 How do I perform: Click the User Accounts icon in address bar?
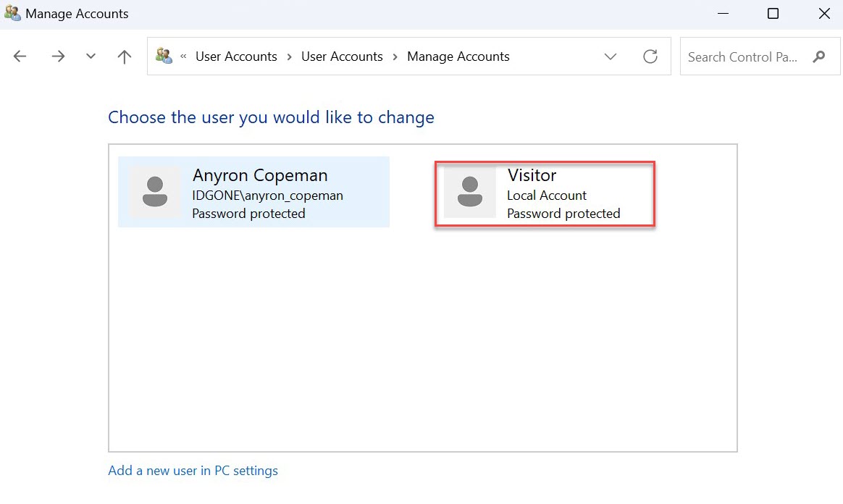pos(164,56)
